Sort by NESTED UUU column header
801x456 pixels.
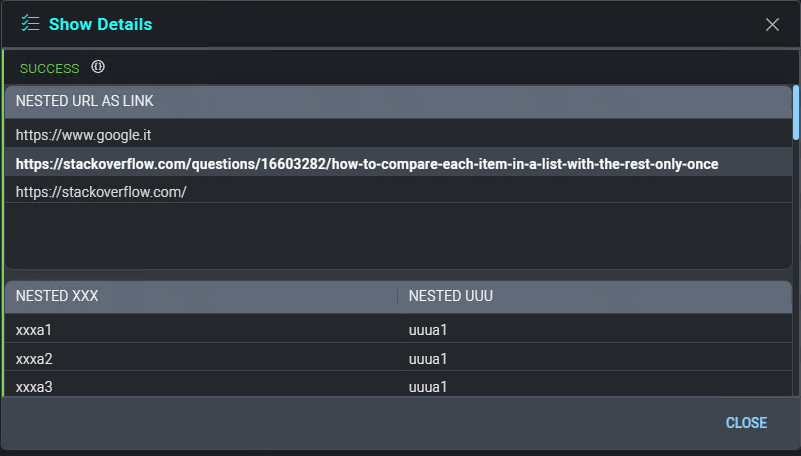[x=451, y=296]
